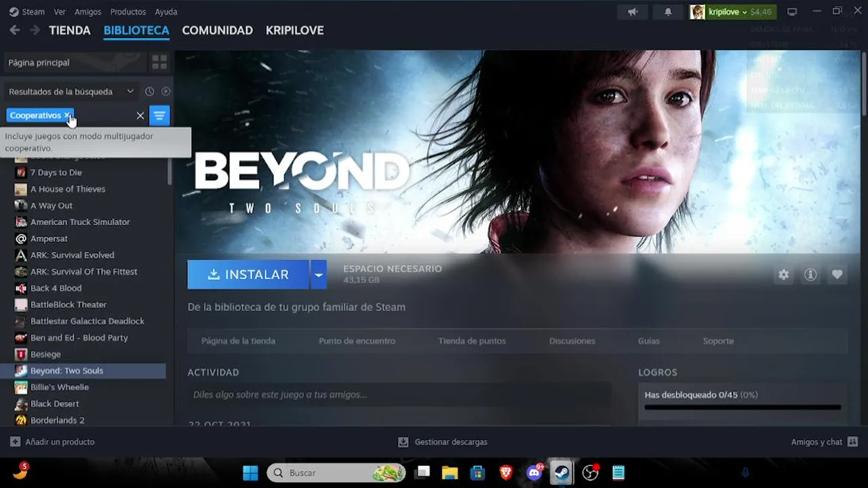
Task: Open Página principal in the library
Action: coord(75,62)
